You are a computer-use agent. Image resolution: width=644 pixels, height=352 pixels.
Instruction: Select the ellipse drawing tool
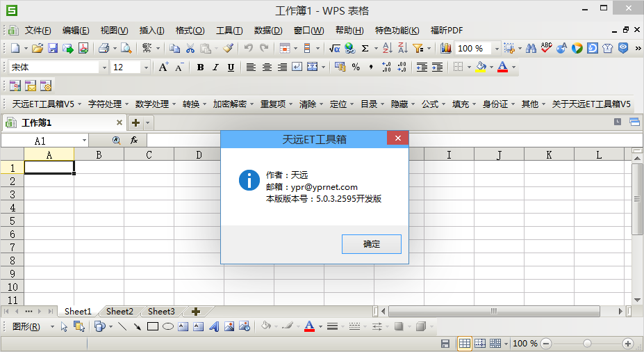[x=168, y=326]
